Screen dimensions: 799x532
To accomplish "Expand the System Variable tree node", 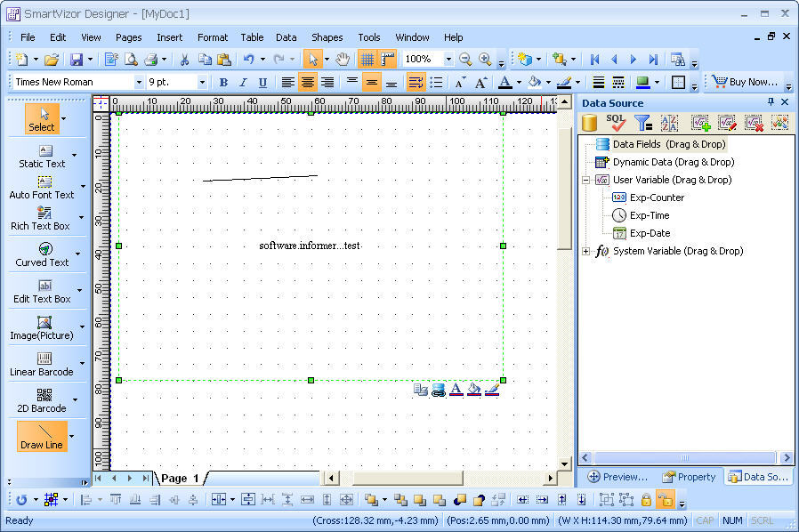I will pos(586,251).
